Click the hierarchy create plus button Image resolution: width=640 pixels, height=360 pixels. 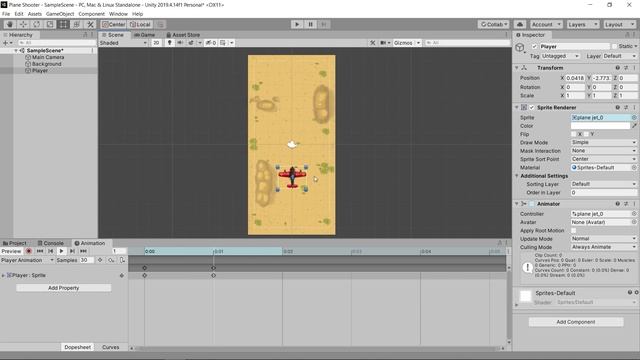pos(6,42)
